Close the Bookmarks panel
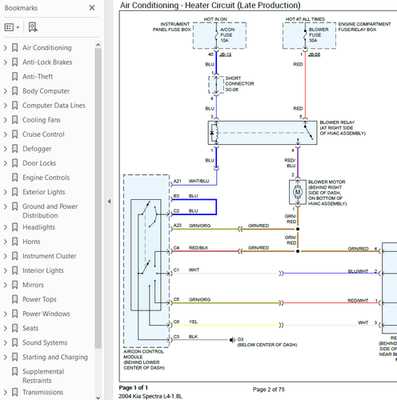This screenshot has height=400, width=397. (92, 8)
